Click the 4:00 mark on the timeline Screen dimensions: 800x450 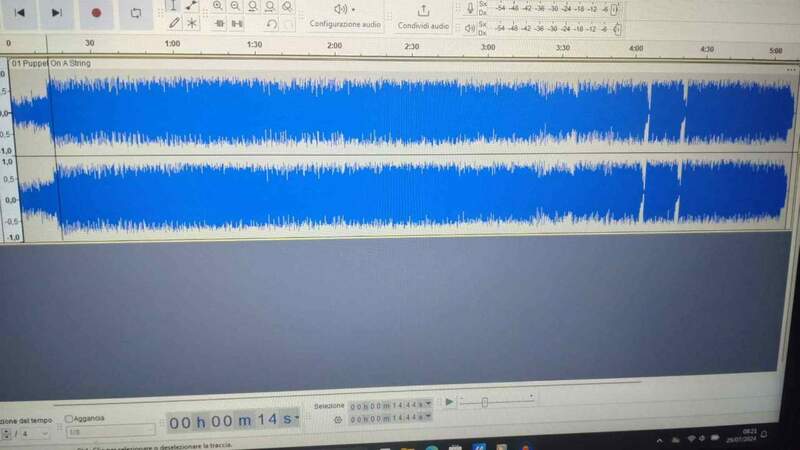pos(636,48)
